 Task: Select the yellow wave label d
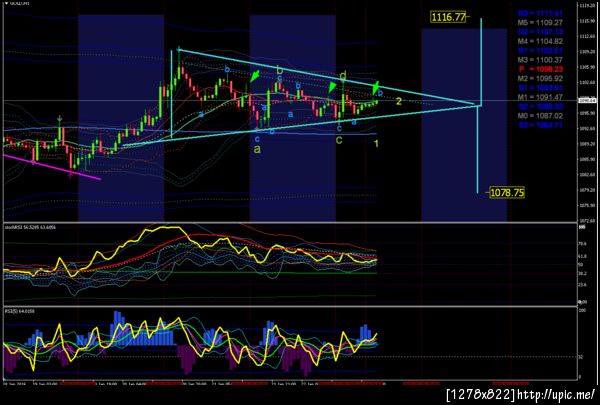(343, 76)
